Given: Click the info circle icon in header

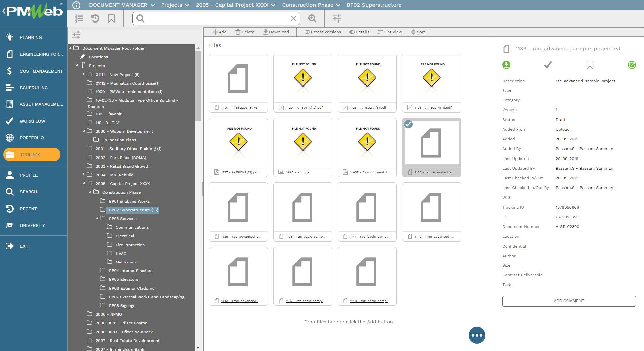Looking at the screenshot, I should coord(76,5).
